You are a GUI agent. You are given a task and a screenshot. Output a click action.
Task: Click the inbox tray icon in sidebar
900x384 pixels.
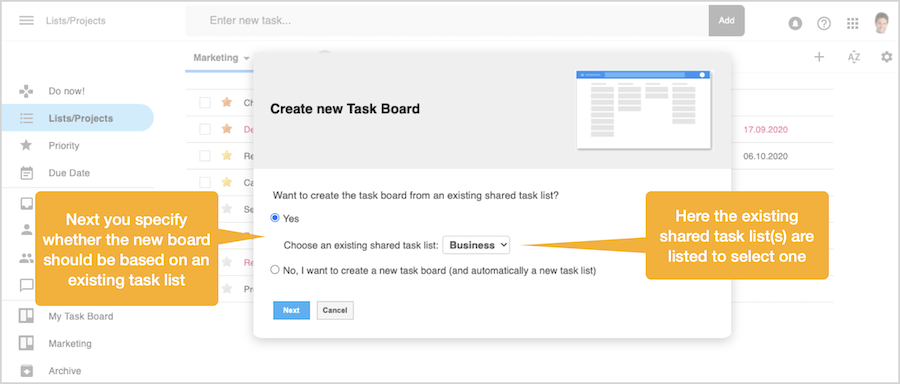tap(26, 203)
